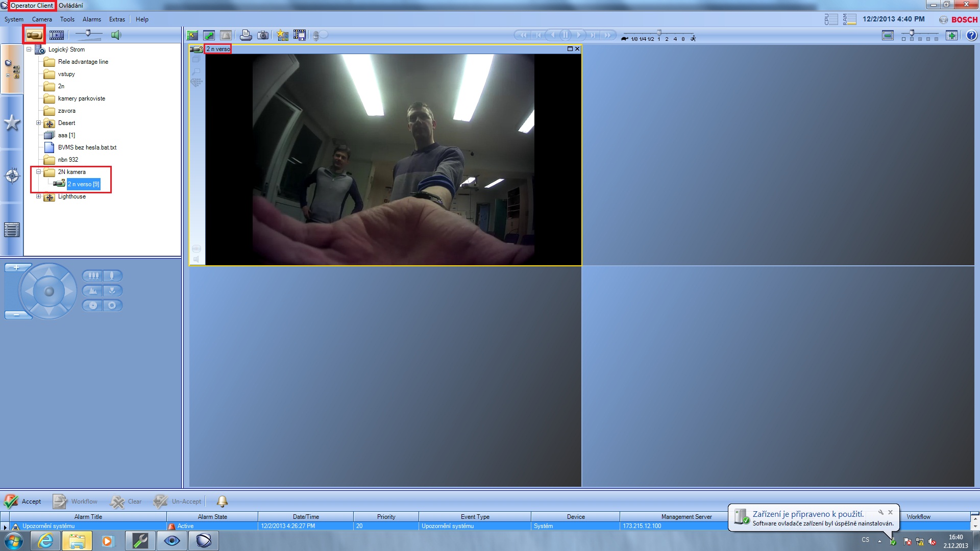
Task: Expand the Desert folder node
Action: tap(38, 123)
